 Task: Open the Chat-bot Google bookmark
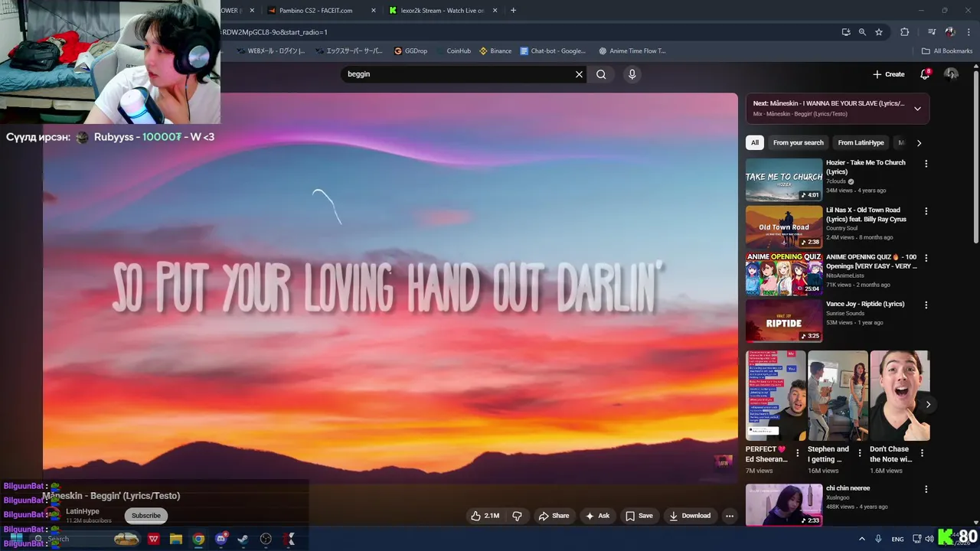click(553, 51)
